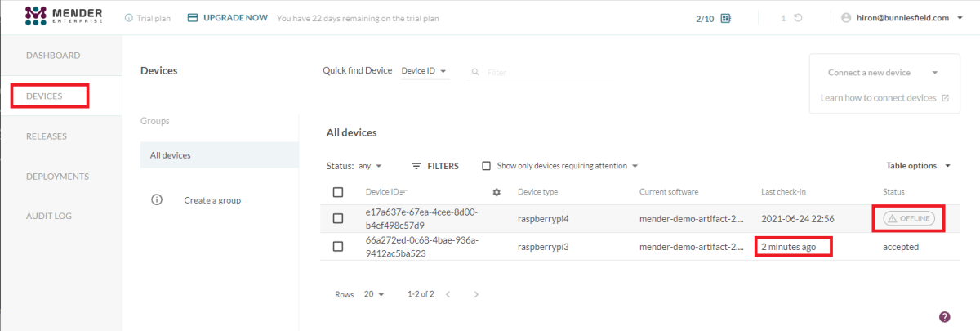Click the UPGRADE NOW link
This screenshot has width=980, height=331.
coord(235,18)
